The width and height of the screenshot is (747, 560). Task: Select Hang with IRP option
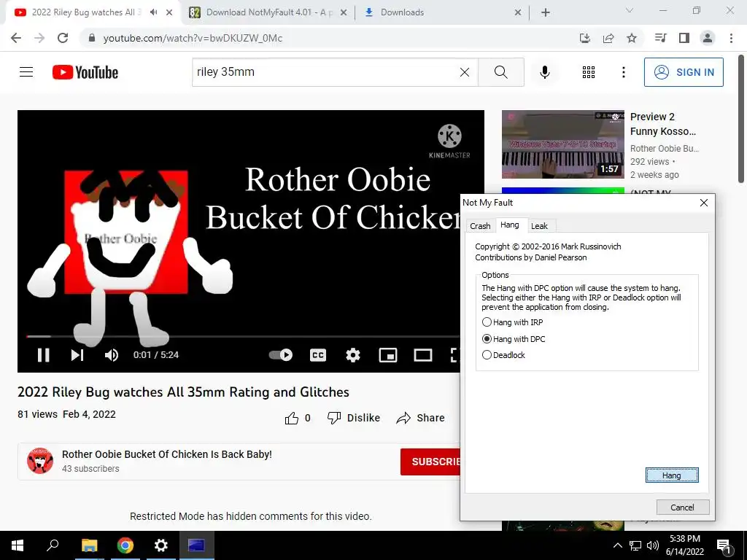[x=513, y=322]
